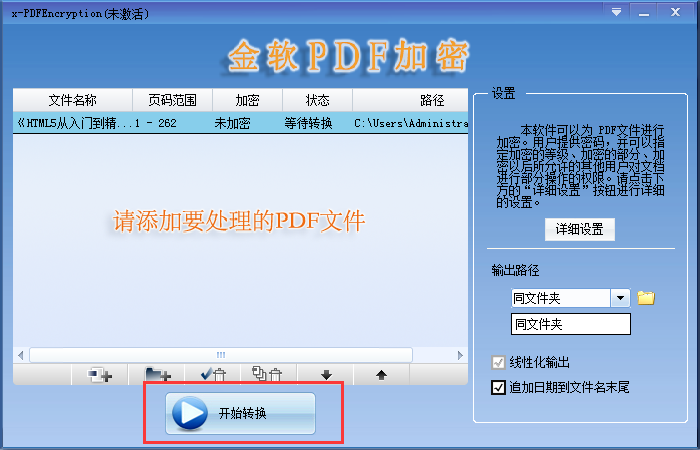Close the x-PDFEncryption window
700x450 pixels.
[675, 12]
